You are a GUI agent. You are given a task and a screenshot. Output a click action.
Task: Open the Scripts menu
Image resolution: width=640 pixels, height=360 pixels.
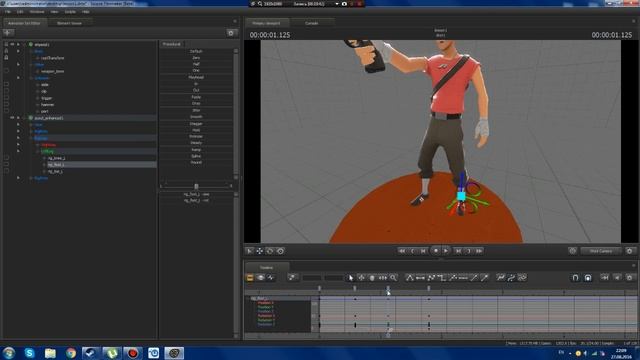point(70,12)
